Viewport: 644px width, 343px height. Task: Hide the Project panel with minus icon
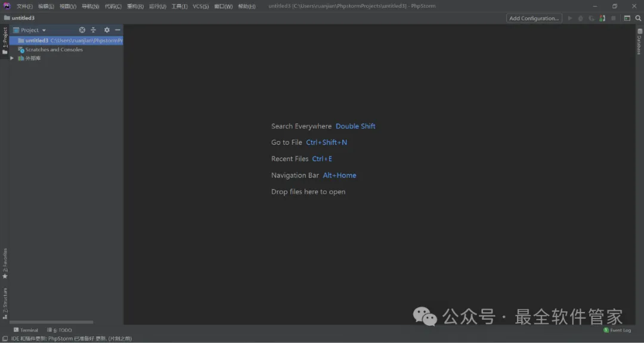(118, 30)
